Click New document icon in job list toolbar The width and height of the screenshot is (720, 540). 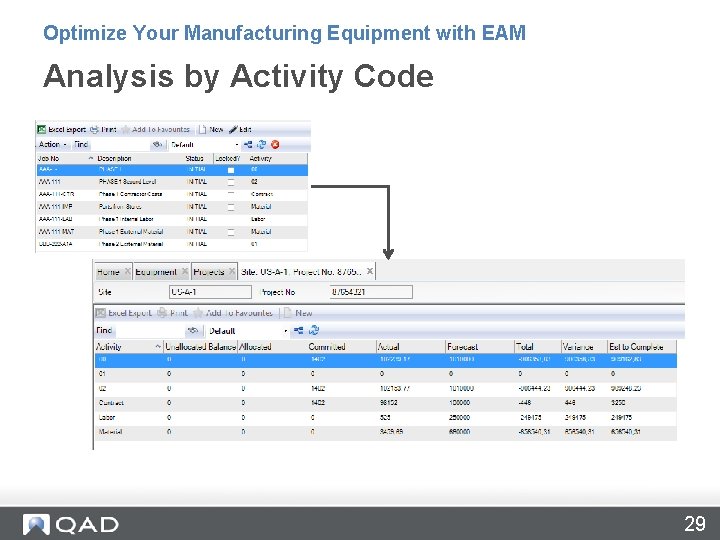tap(202, 129)
